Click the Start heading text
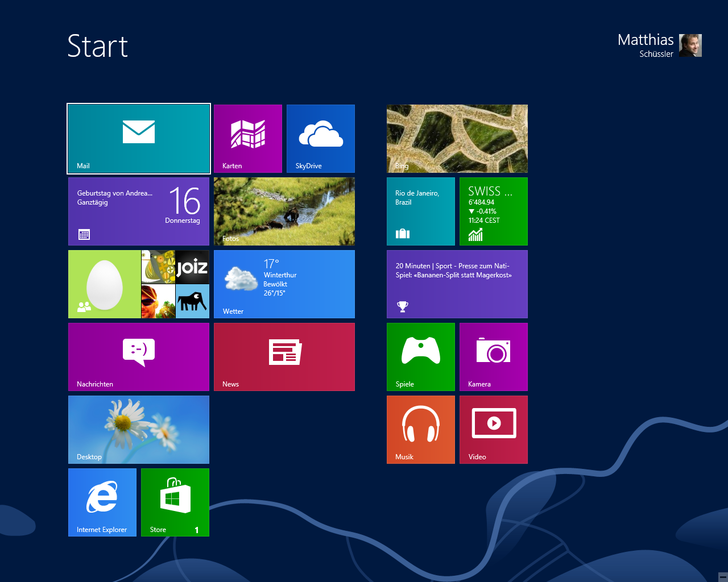Viewport: 728px width, 582px height. pos(98,46)
